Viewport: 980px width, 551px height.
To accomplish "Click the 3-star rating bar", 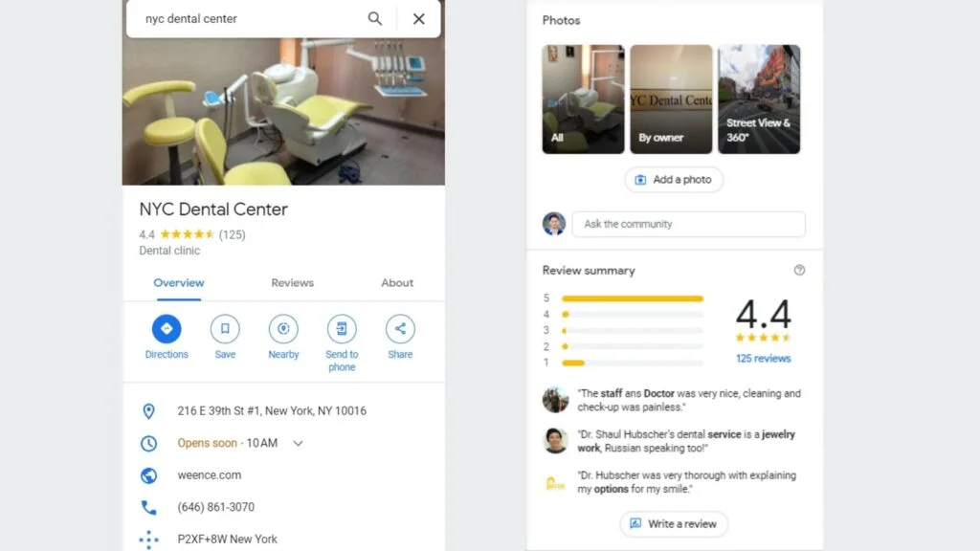I will [633, 330].
